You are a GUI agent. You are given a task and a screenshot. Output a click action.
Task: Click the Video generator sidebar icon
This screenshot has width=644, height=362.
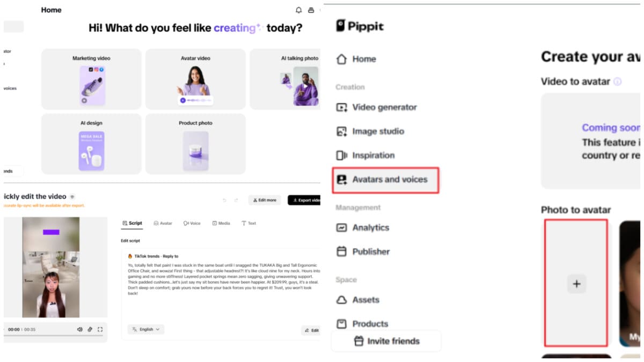click(342, 107)
